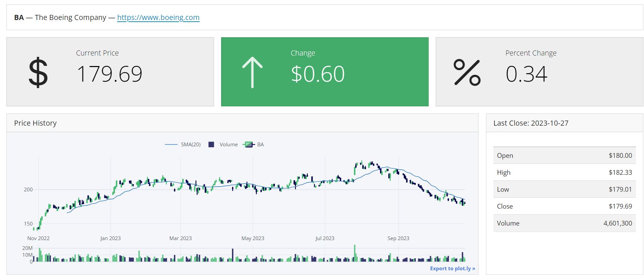Open the boeing.com website link

tap(158, 18)
